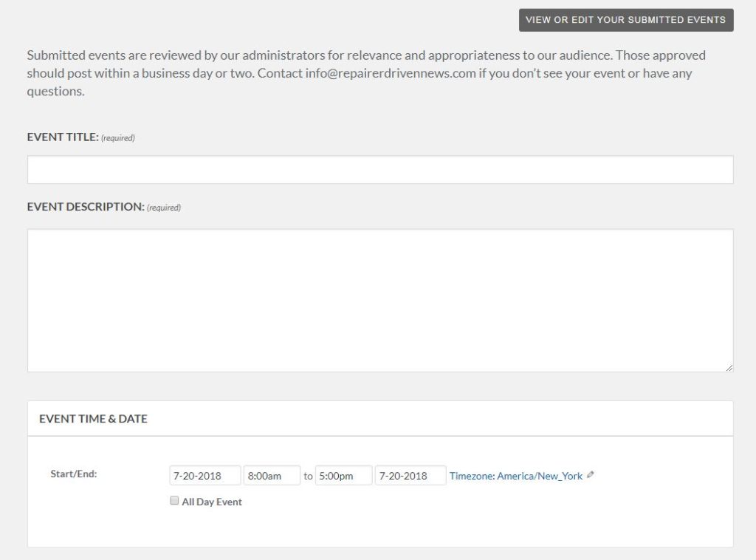
Task: Enable the All Day Event checkbox
Action: (174, 501)
